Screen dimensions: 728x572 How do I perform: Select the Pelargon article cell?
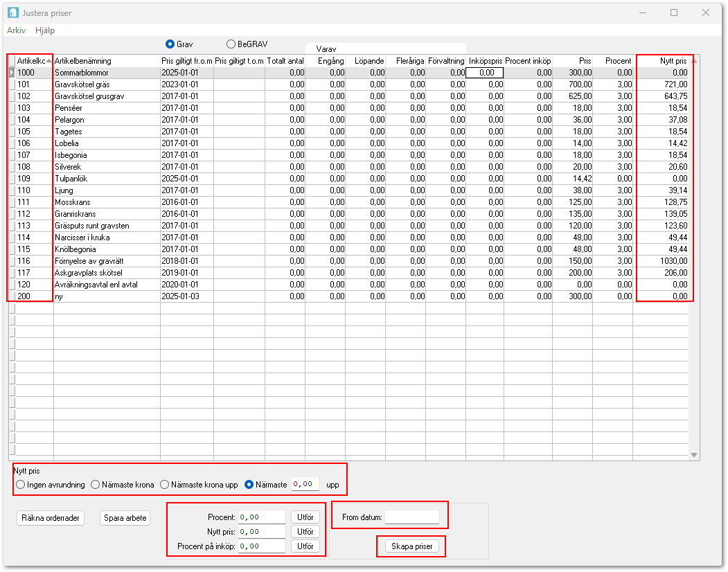coord(107,120)
